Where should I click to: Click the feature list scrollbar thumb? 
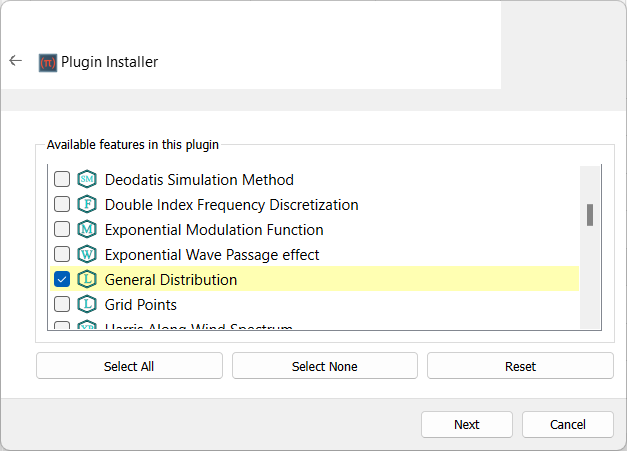(x=590, y=215)
